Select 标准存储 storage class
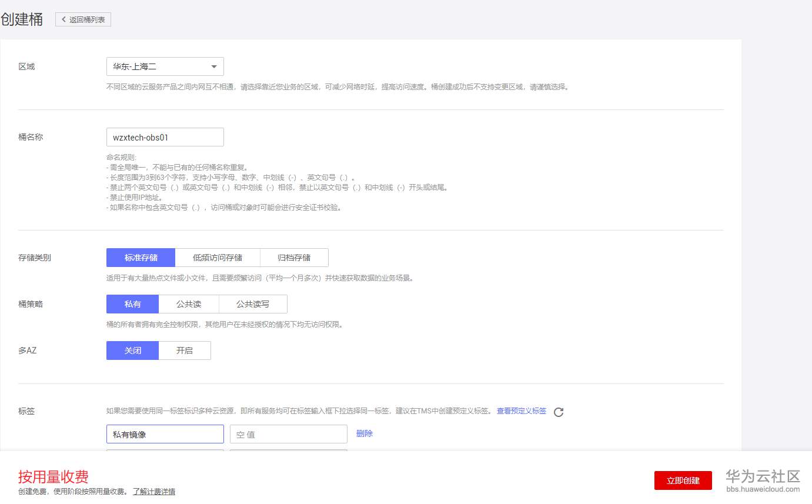 click(141, 258)
